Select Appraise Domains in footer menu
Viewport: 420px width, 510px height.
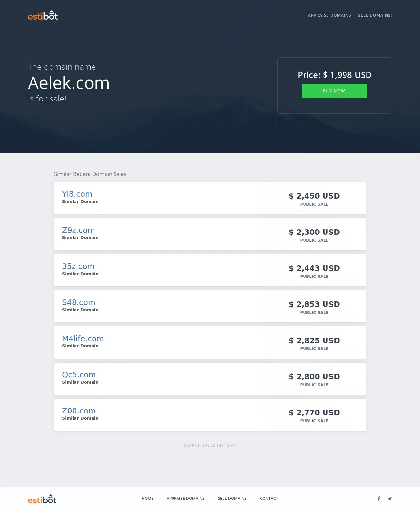point(186,499)
